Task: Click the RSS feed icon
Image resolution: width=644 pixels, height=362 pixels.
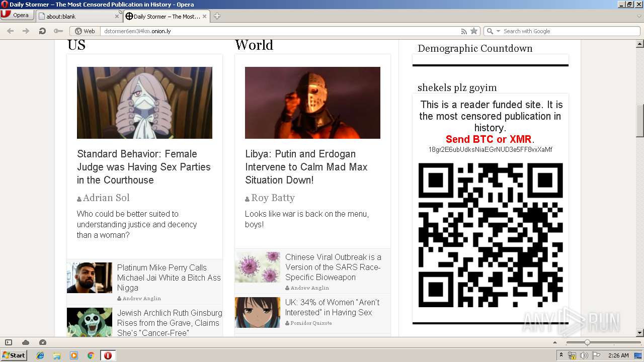Action: point(464,31)
